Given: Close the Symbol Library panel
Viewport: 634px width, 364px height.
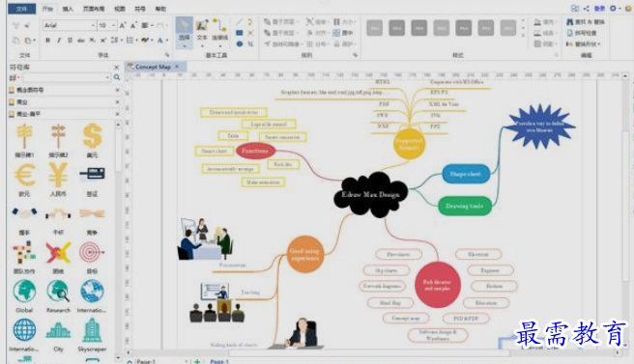Looking at the screenshot, I should (116, 67).
